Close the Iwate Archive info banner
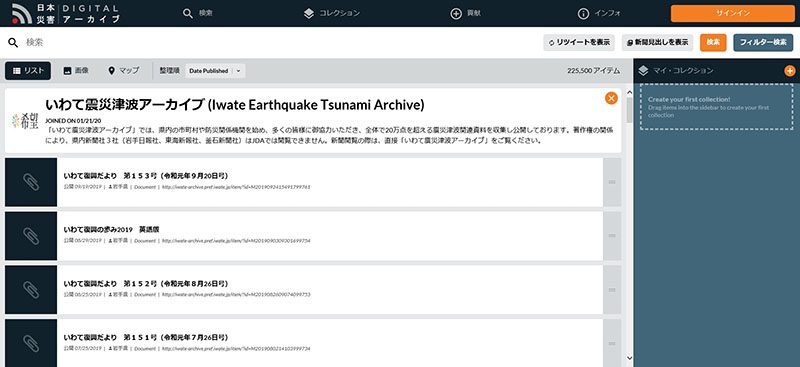800x367 pixels. click(611, 98)
